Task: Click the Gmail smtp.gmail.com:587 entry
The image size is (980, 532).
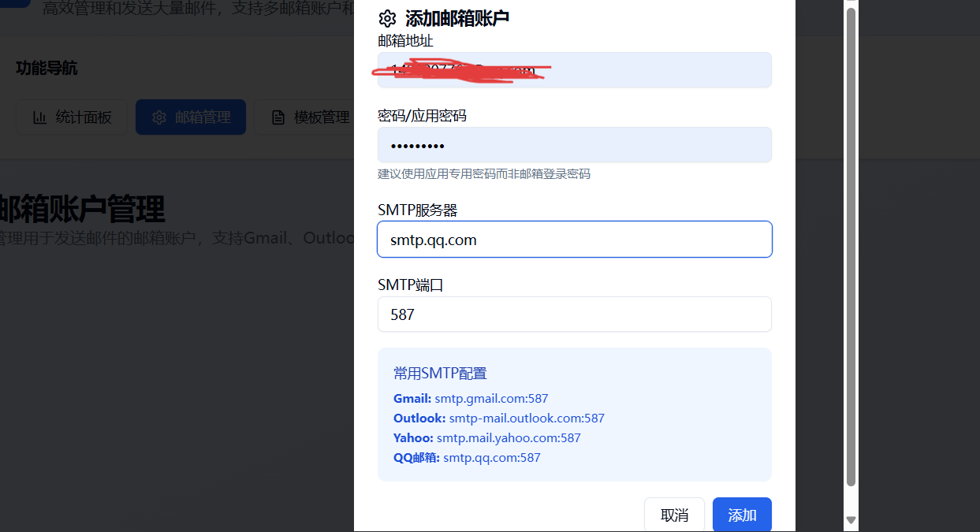Action: [471, 399]
